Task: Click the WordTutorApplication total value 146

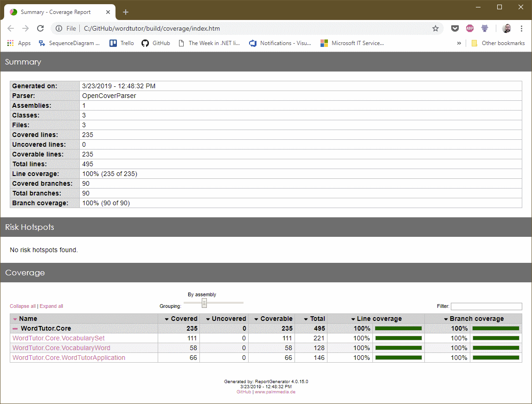Action: pyautogui.click(x=319, y=358)
